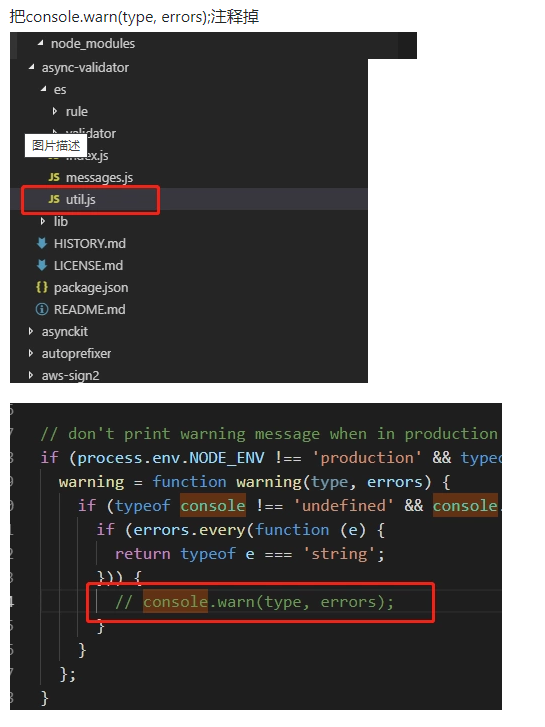The width and height of the screenshot is (545, 727).
Task: Click the don't print warning comment line
Action: coord(269,434)
